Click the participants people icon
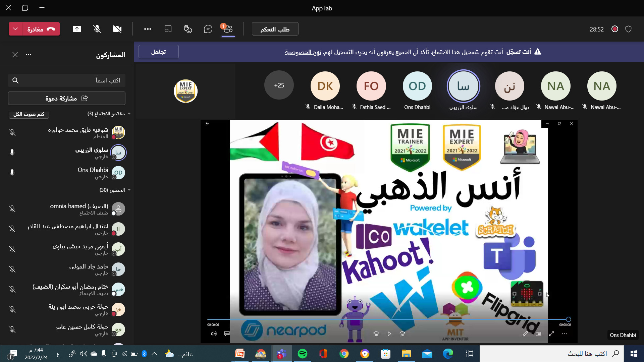This screenshot has height=362, width=644. coord(228,29)
